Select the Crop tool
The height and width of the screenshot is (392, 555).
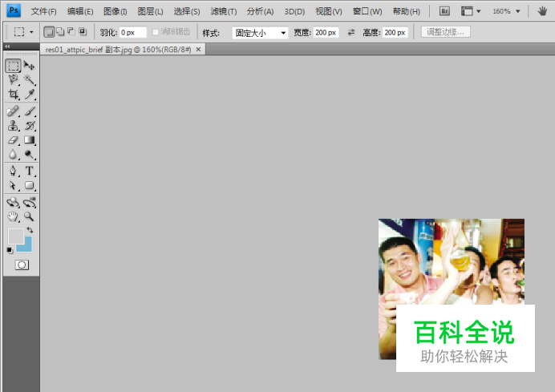point(13,94)
